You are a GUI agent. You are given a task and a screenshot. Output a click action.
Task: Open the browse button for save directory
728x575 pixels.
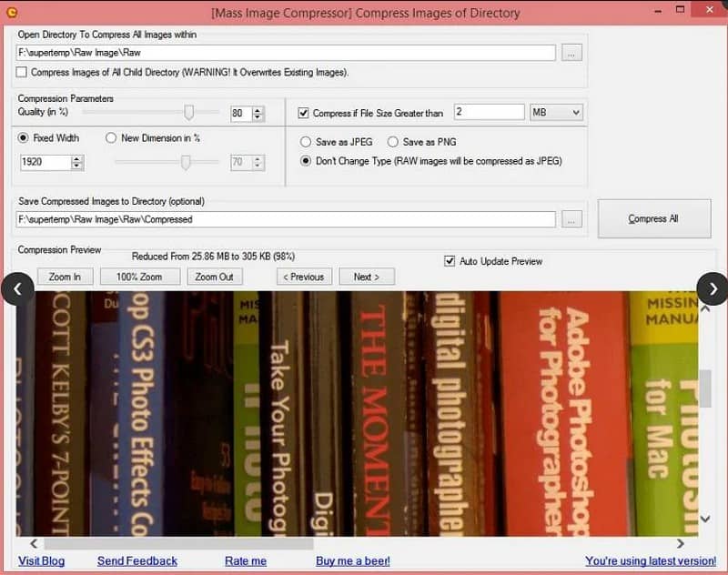click(x=571, y=219)
